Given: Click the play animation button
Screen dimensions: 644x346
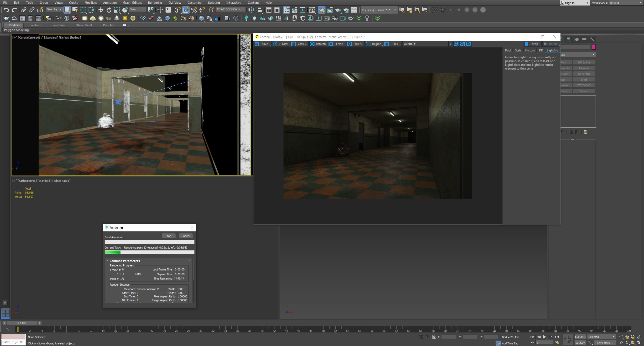Looking at the screenshot, I should [545, 337].
